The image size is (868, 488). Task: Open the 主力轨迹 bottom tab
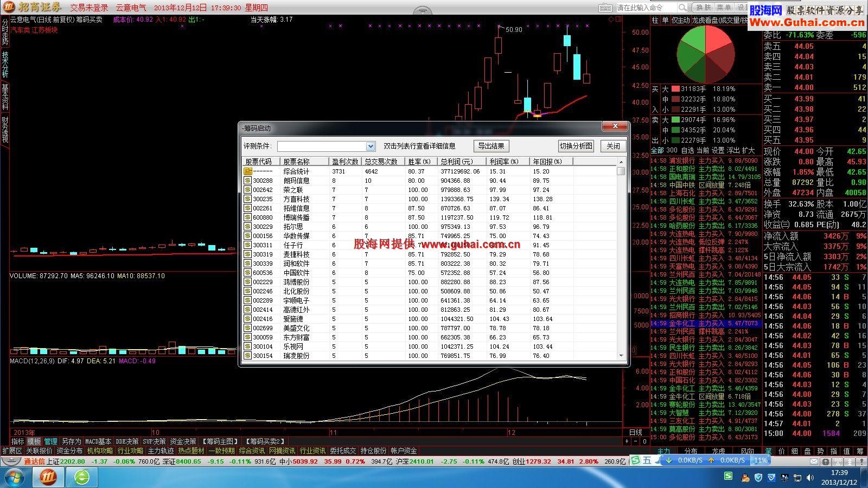[x=161, y=451]
